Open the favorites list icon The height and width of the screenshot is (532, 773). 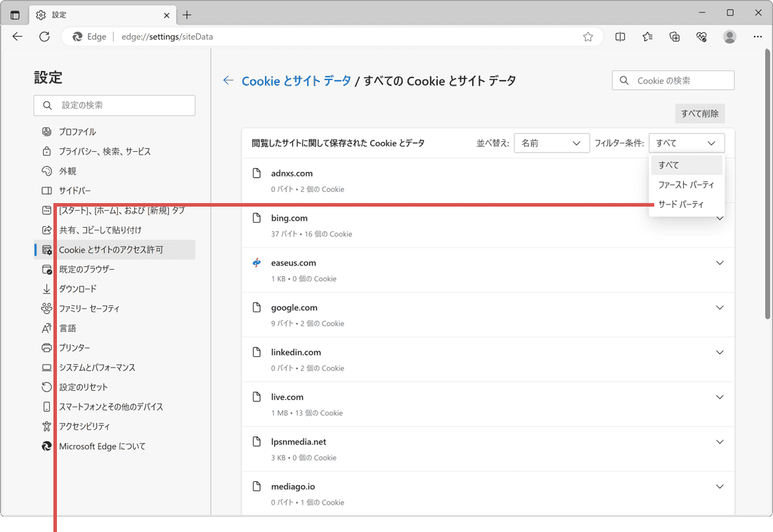point(647,37)
